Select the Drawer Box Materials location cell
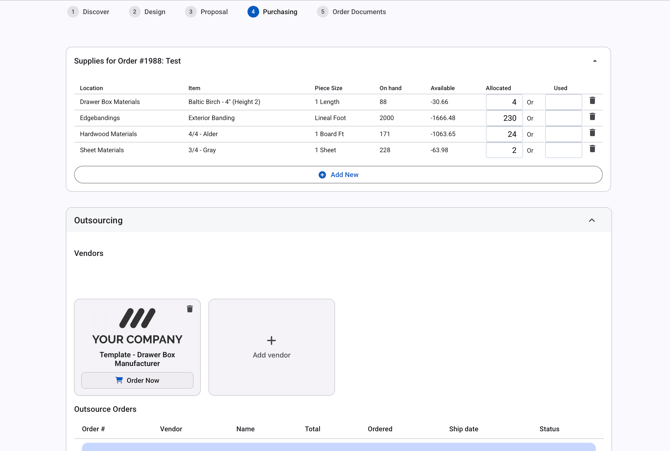The height and width of the screenshot is (451, 670). tap(110, 102)
